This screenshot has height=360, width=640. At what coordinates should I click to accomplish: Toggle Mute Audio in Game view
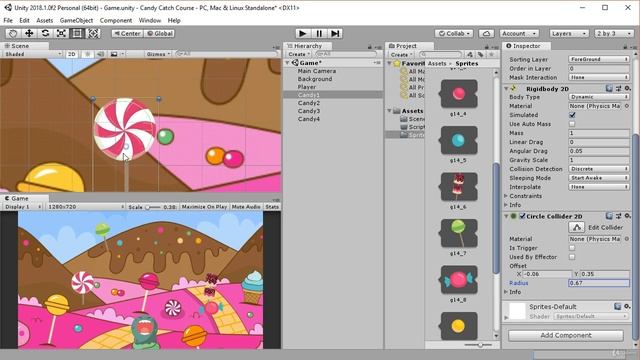coord(246,207)
